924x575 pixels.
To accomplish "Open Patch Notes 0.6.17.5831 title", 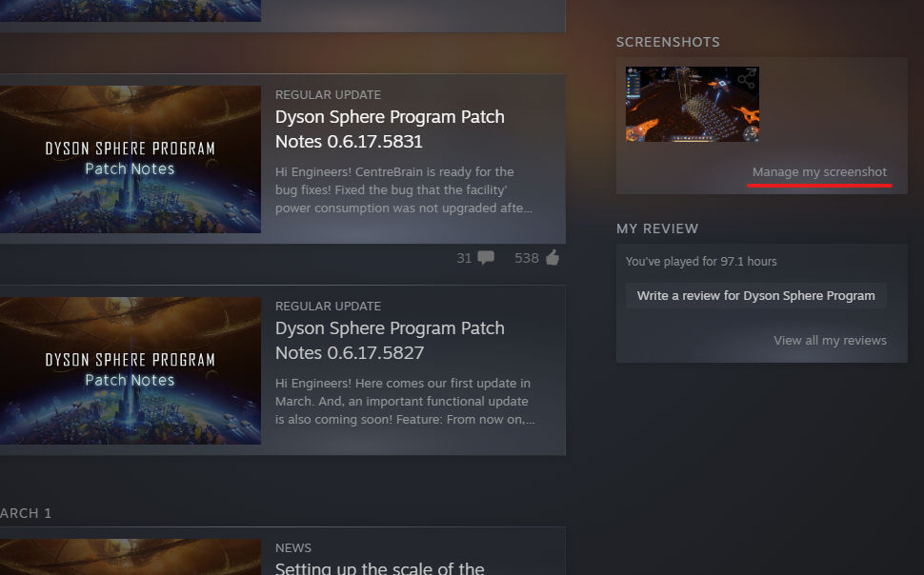I will [x=390, y=129].
